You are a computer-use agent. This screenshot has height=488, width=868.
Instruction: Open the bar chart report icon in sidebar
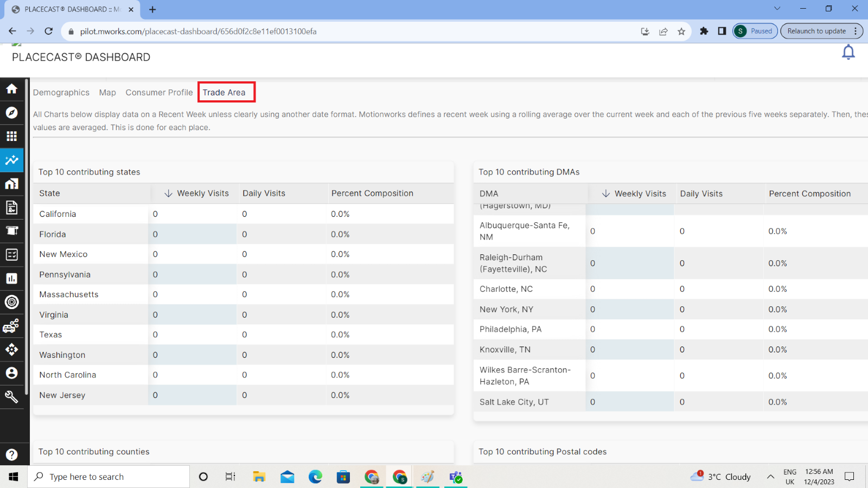tap(12, 278)
